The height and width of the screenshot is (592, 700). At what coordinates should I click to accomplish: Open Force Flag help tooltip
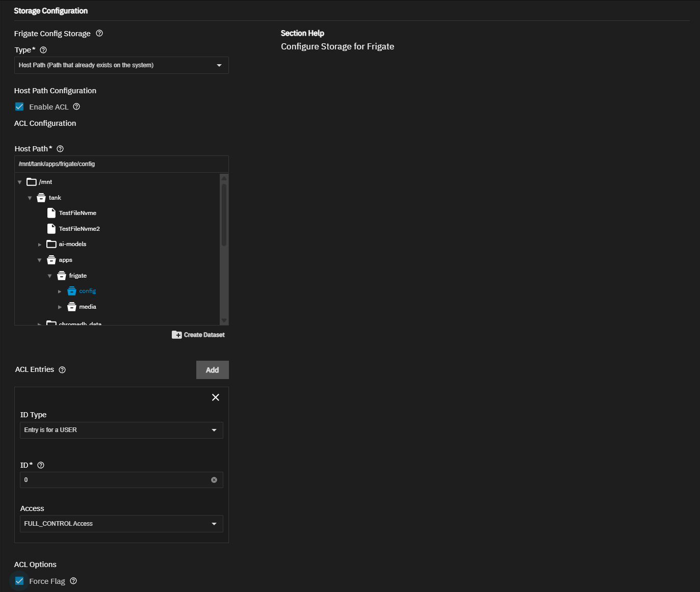[73, 581]
